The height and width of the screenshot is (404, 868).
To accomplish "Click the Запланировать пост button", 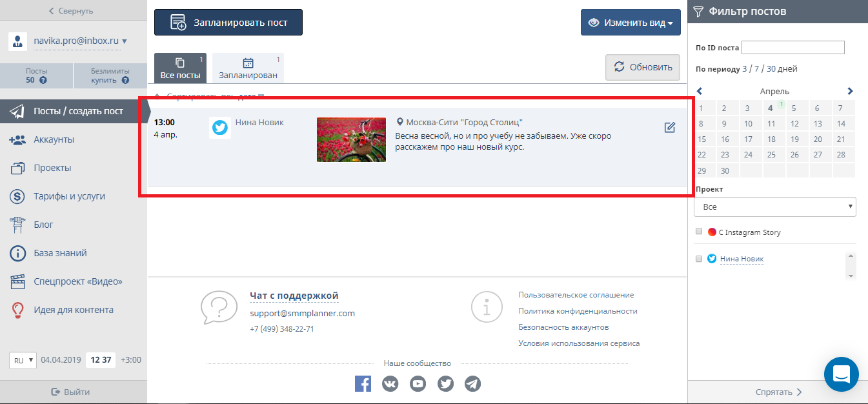I will coord(228,23).
